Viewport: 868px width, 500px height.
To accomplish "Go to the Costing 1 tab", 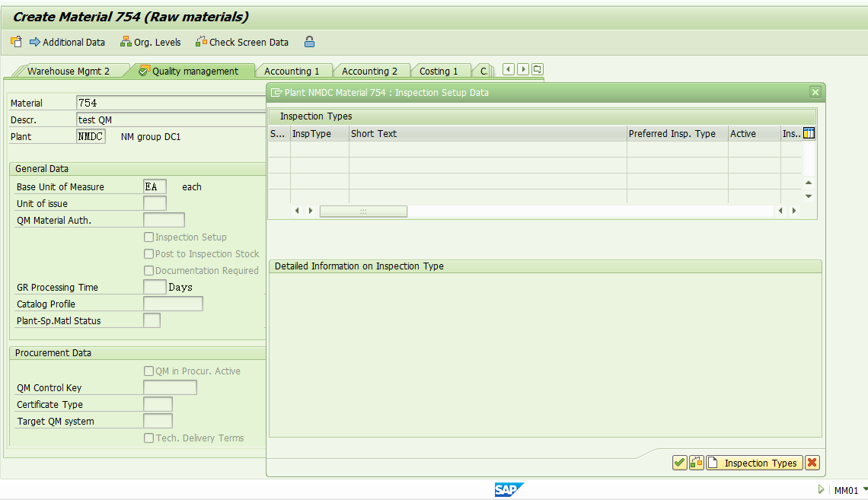I will (439, 72).
